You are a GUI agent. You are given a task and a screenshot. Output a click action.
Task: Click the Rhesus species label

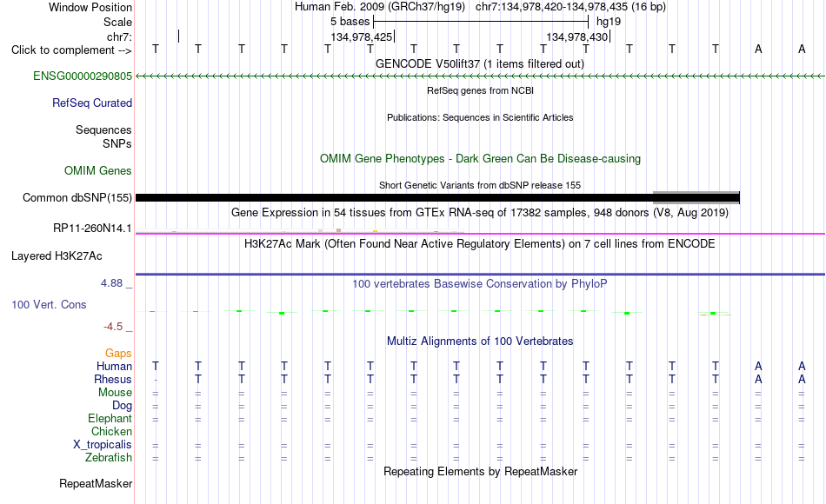point(113,380)
